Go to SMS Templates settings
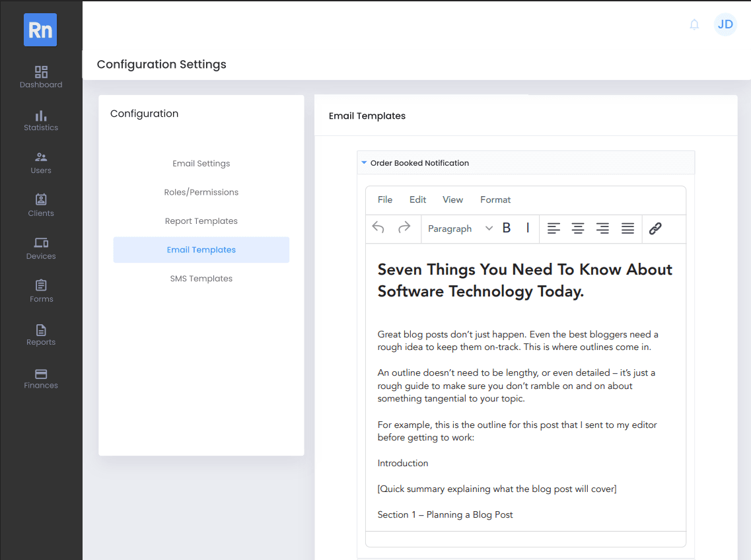 [201, 279]
